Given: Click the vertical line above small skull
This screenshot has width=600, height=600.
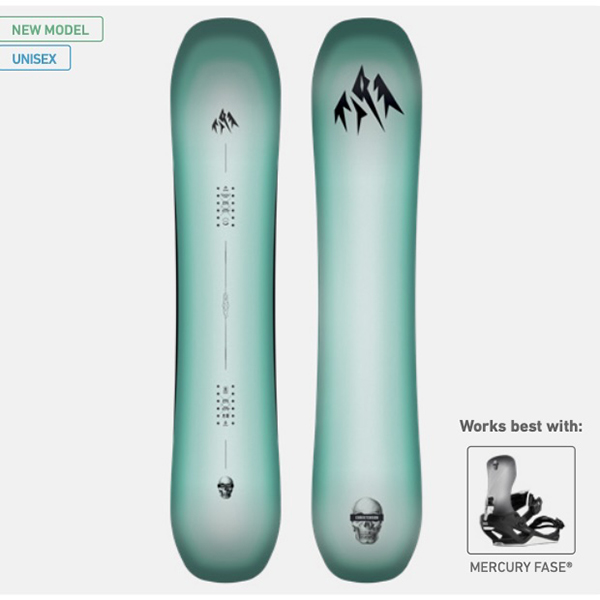Looking at the screenshot, I should (225, 454).
